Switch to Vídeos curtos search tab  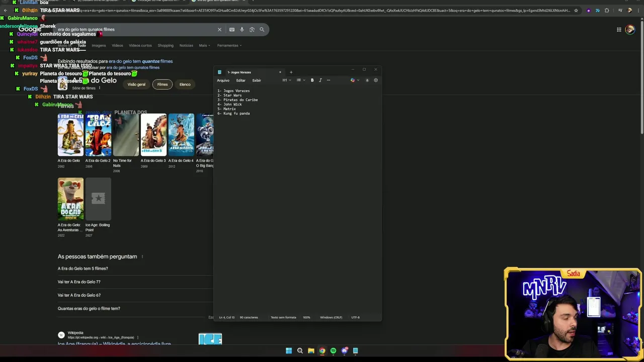click(x=140, y=45)
